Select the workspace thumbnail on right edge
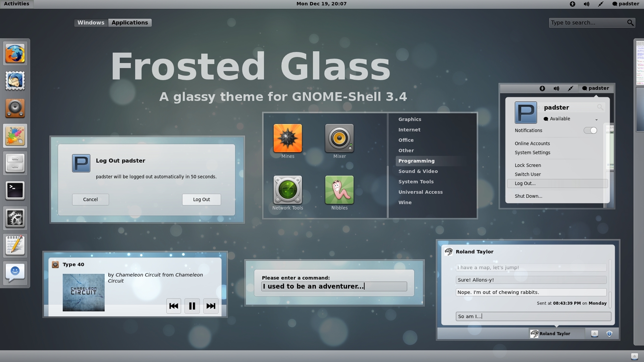 (640, 109)
